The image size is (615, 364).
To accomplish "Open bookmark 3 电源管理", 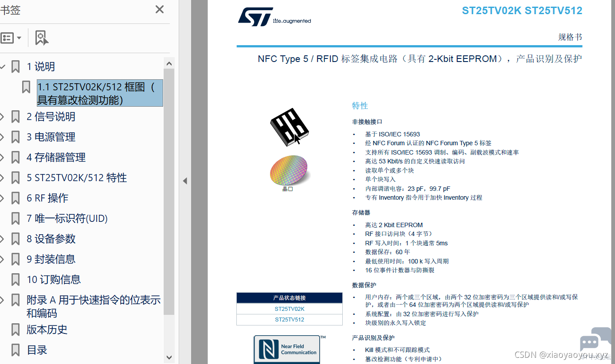I will (x=51, y=137).
